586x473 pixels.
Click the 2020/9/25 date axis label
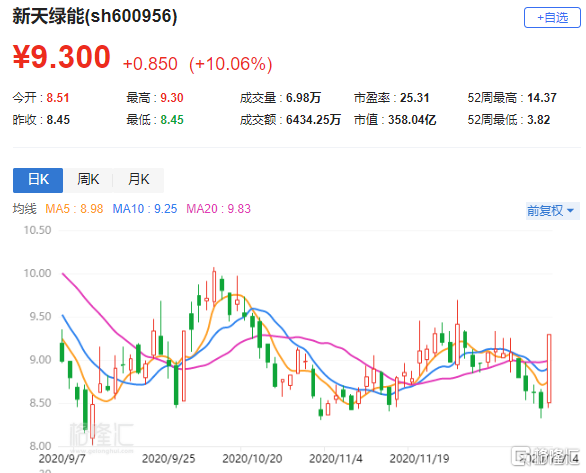(169, 459)
